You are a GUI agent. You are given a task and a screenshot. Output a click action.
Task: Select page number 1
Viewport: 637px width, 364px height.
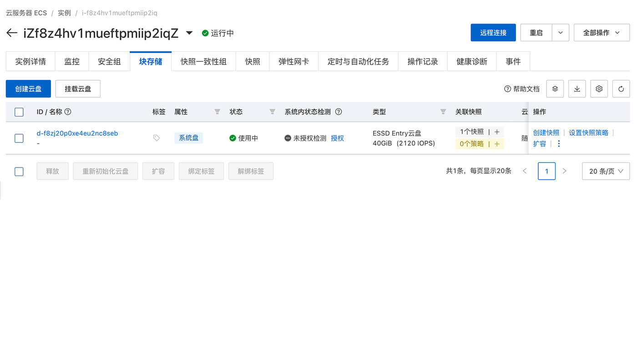tap(546, 171)
